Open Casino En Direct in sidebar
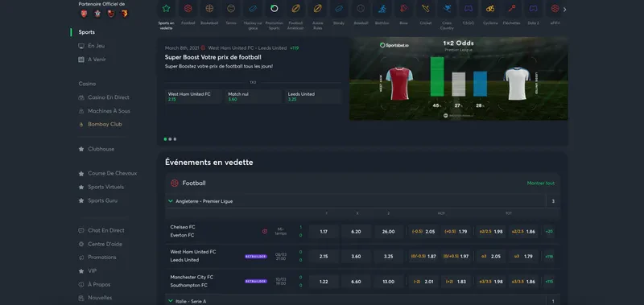The width and height of the screenshot is (644, 305). click(x=109, y=97)
